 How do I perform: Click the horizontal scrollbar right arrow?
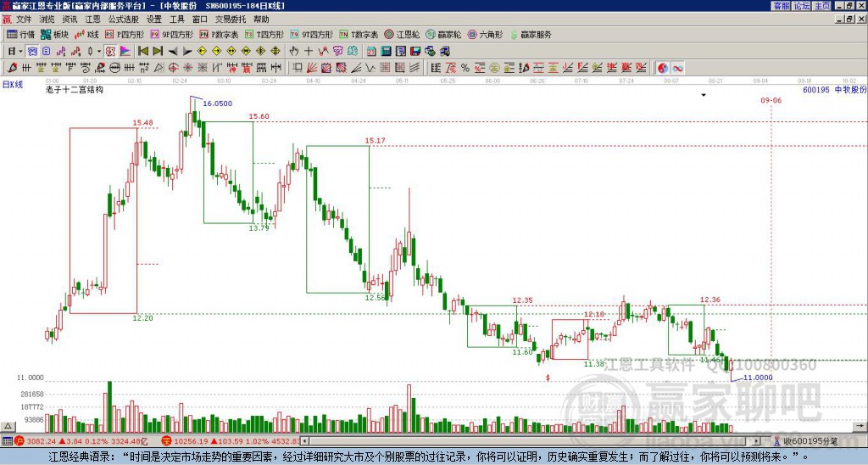click(757, 441)
